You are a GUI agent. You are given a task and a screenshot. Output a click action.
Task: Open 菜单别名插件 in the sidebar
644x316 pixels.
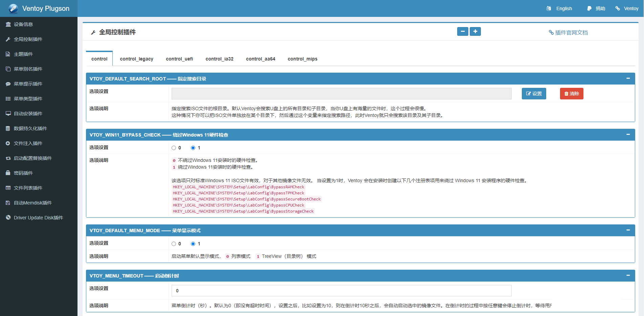click(x=39, y=69)
